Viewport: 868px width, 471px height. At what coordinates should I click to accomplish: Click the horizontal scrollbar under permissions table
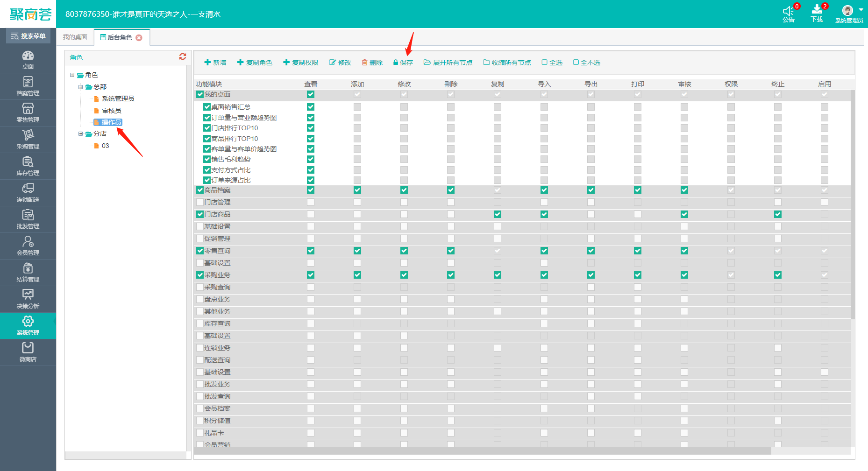pos(483,451)
